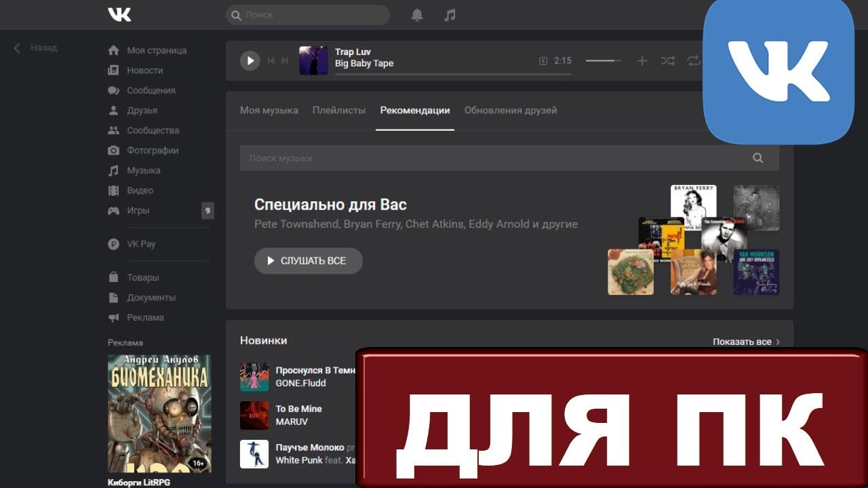Click 'Поиск музыки' search field
Image resolution: width=868 pixels, height=488 pixels.
click(x=509, y=158)
